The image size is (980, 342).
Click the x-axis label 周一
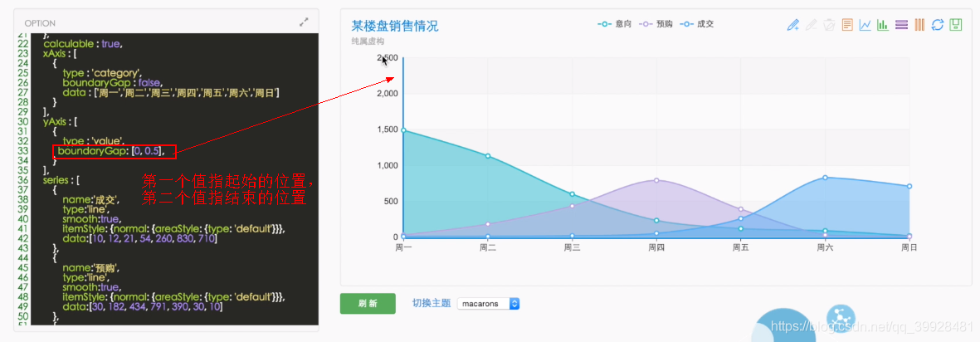pyautogui.click(x=404, y=247)
